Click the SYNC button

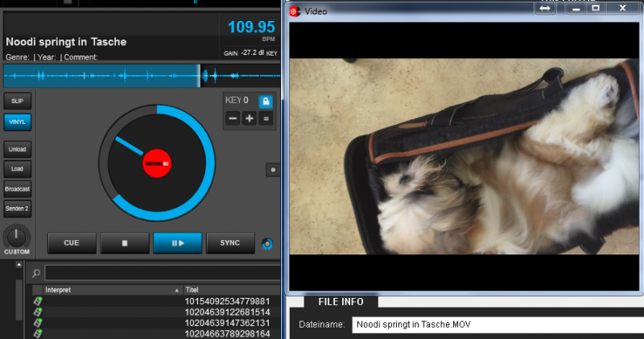230,243
